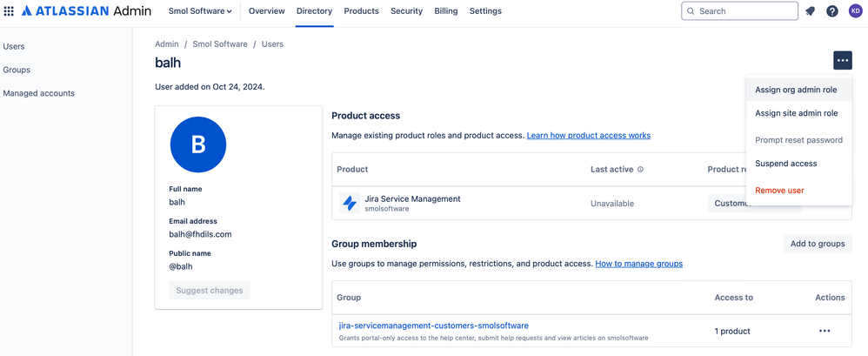
Task: Click the KD profile avatar
Action: point(855,11)
